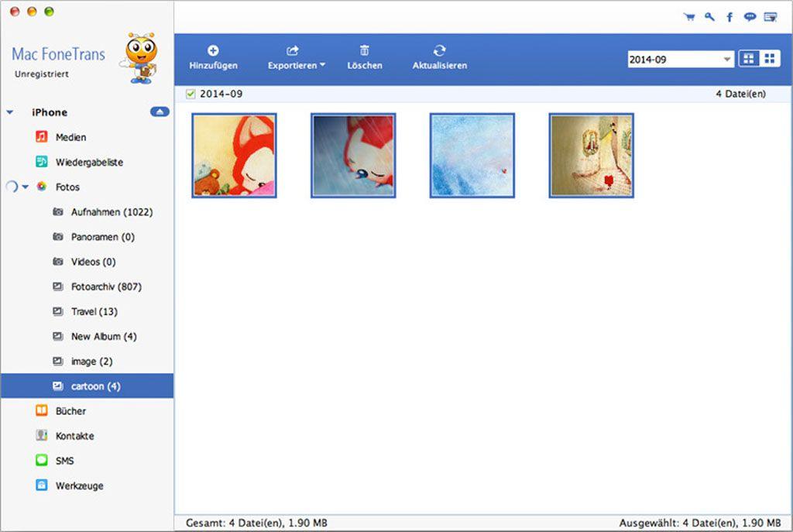Open Werkzeuge tools in the sidebar
793x532 pixels.
80,486
